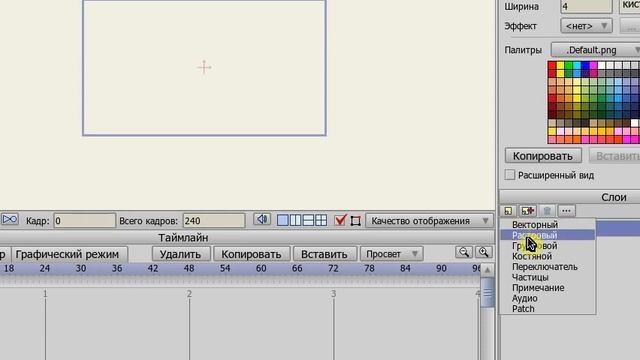Enable the Расширенный вид checkbox
Viewport: 640px width, 360px height.
[x=510, y=175]
